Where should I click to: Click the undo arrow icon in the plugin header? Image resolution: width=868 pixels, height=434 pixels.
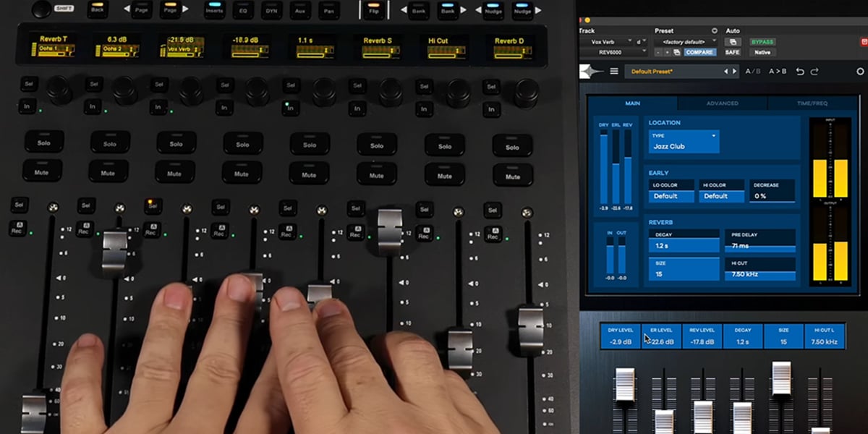point(799,71)
